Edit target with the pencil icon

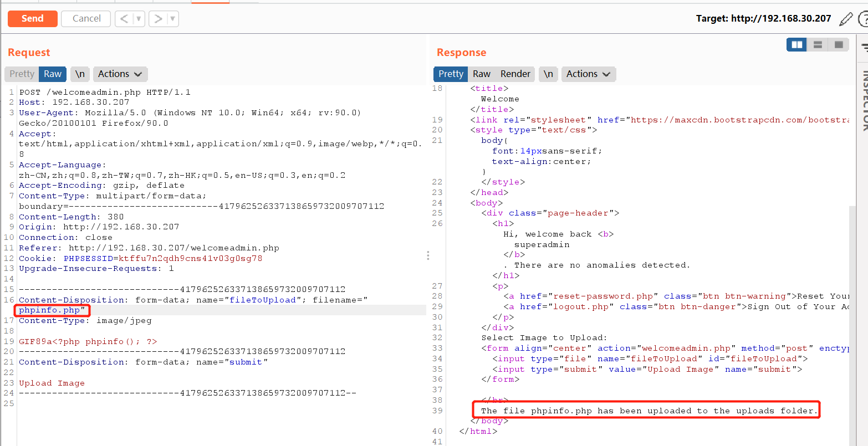point(846,19)
